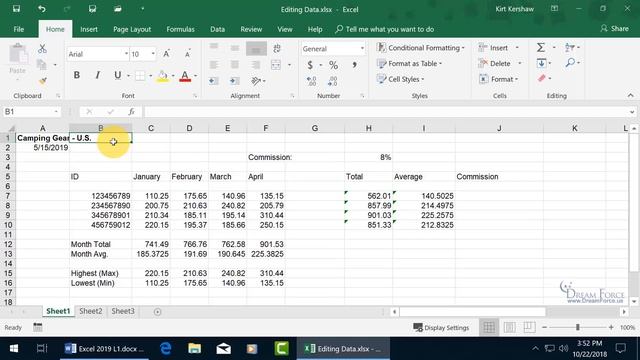This screenshot has height=360, width=640.
Task: Switch to Page Break Preview icon
Action: point(529,327)
